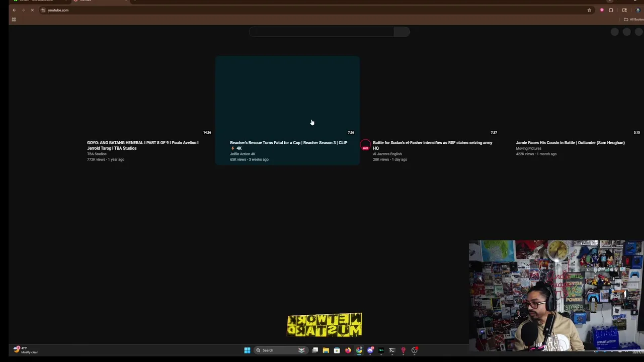The height and width of the screenshot is (362, 644).
Task: Open the green waveform app in taskbar
Action: tap(381, 350)
